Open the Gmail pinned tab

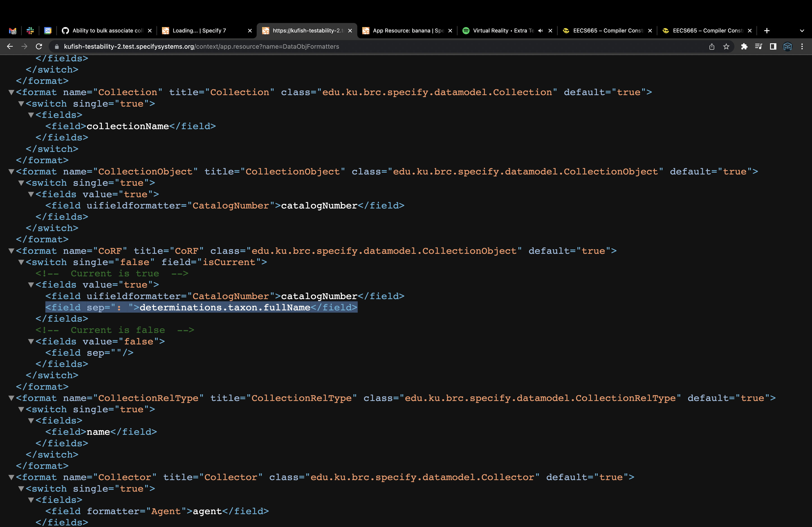(13, 30)
